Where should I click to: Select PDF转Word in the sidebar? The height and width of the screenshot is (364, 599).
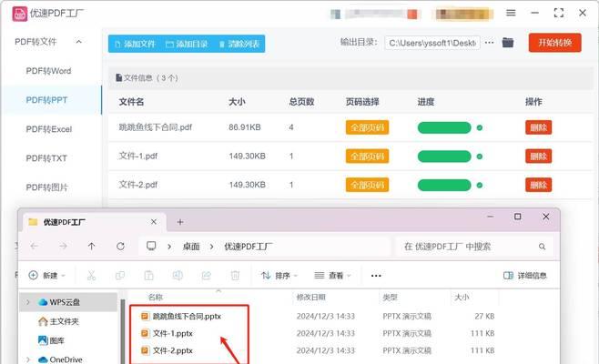pyautogui.click(x=48, y=71)
